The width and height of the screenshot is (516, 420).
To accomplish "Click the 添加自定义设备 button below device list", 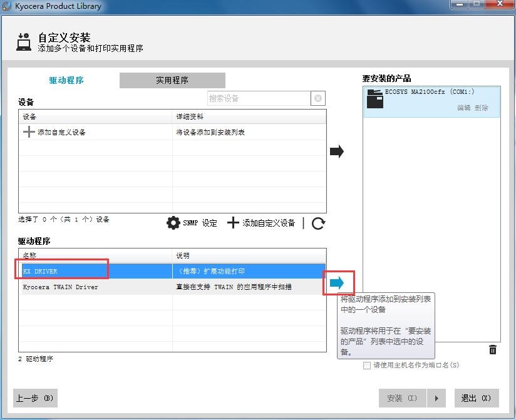I will (x=261, y=223).
